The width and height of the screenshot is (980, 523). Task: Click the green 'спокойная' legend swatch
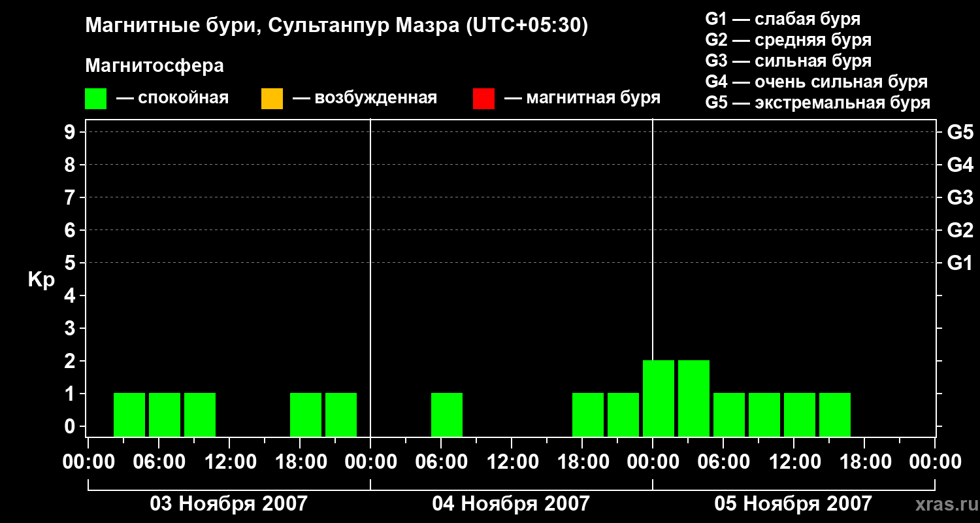coord(96,99)
